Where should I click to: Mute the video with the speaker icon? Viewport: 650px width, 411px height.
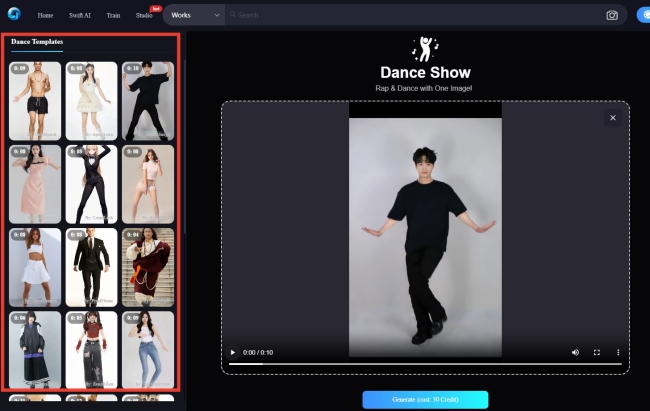click(575, 352)
